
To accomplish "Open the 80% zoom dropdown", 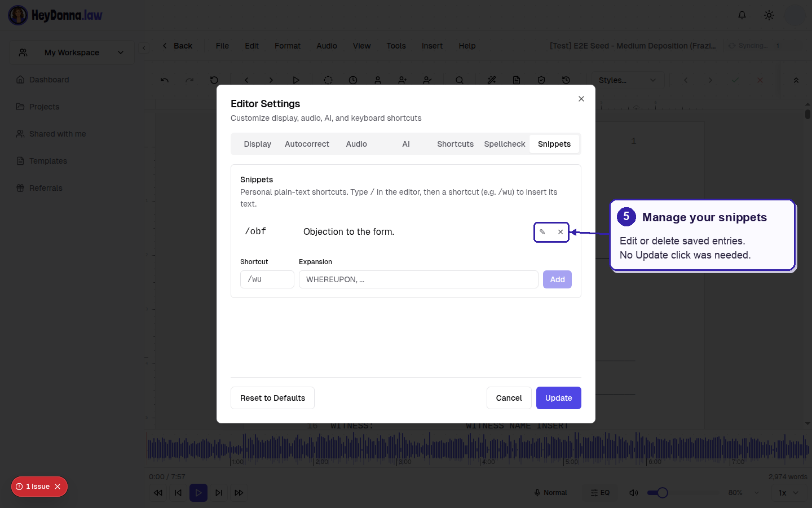I will 744,493.
